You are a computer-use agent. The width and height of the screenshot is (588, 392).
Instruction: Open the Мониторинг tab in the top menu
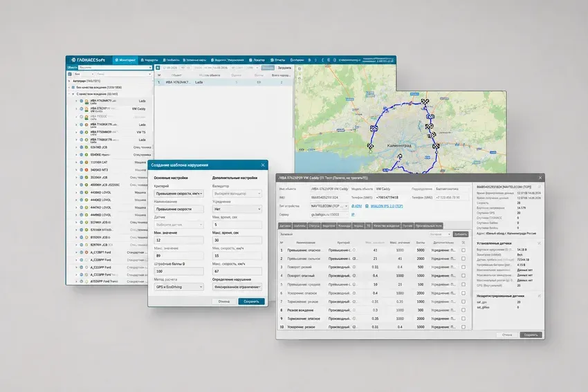pos(125,60)
